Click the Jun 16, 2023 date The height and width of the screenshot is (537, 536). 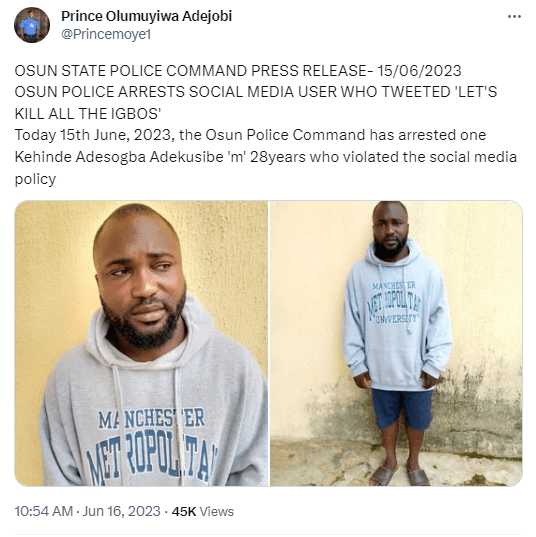[x=122, y=511]
